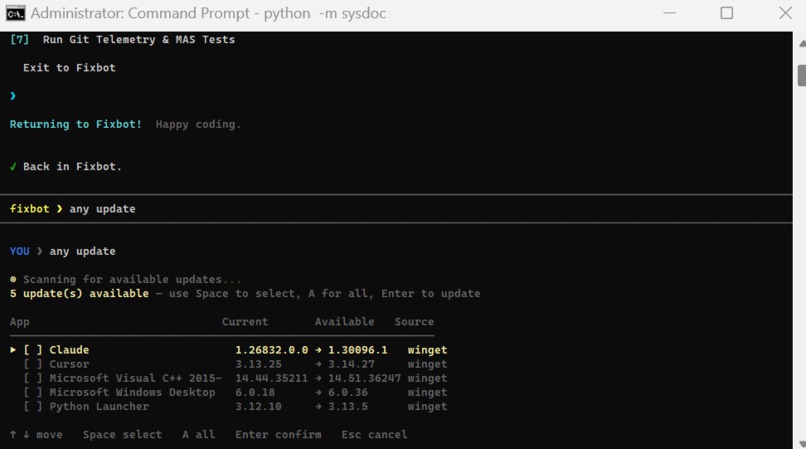
Task: Click the 'Esc cancel' hint
Action: coord(374,435)
